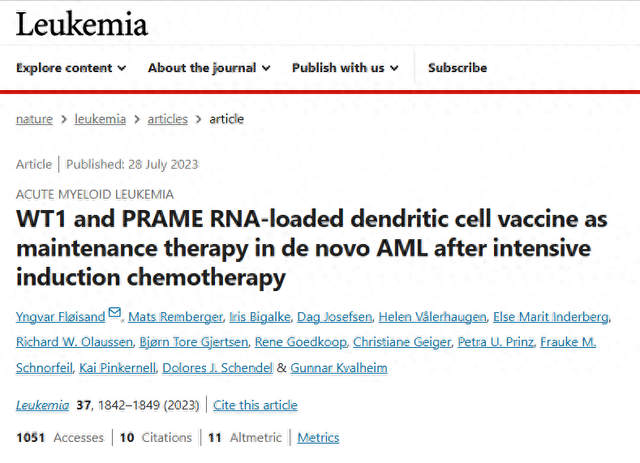
Task: View Else Marit Inderberg author info
Action: (551, 317)
